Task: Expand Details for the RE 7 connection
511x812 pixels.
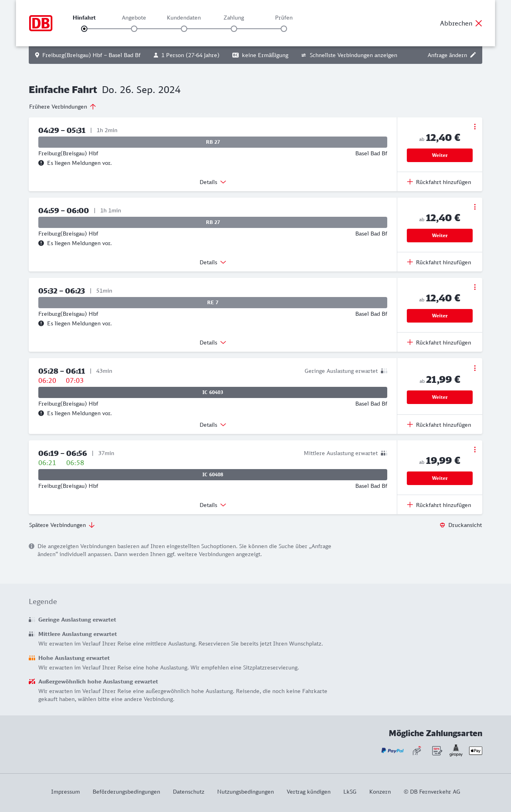Action: tap(213, 343)
